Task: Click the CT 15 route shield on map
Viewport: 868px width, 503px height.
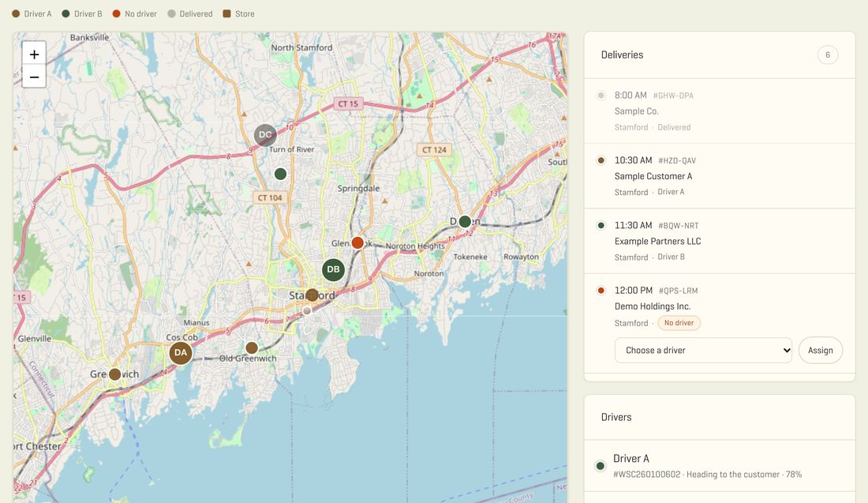Action: (348, 103)
